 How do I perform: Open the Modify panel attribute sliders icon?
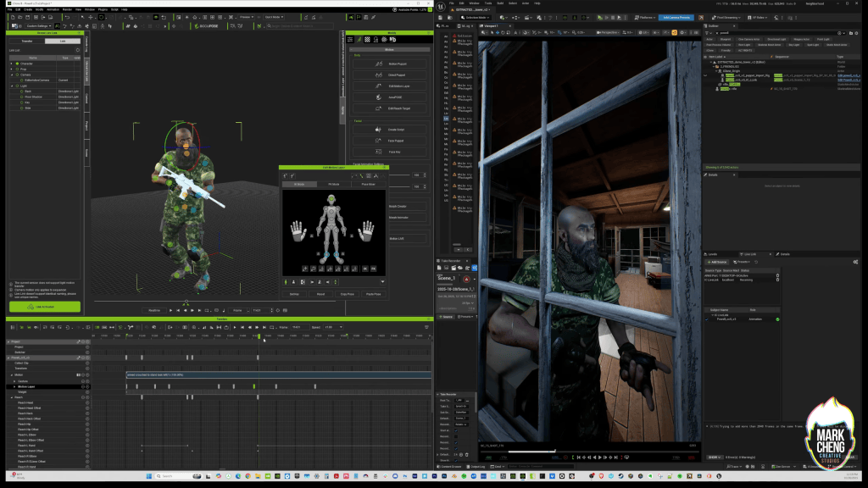tap(350, 39)
